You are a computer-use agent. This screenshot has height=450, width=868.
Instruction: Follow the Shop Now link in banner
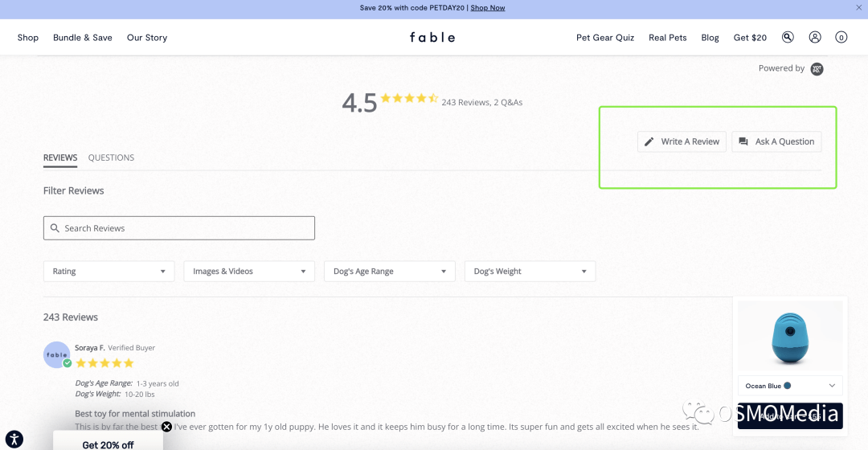[488, 8]
